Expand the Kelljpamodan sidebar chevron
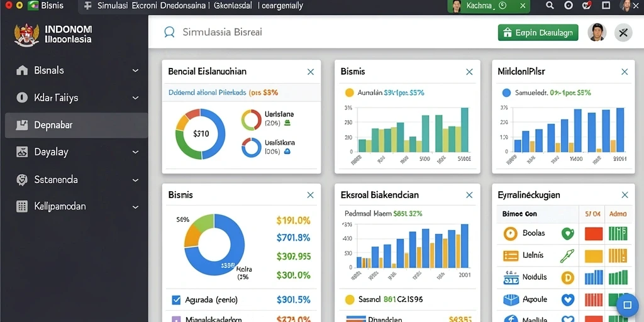The width and height of the screenshot is (644, 322). (135, 207)
